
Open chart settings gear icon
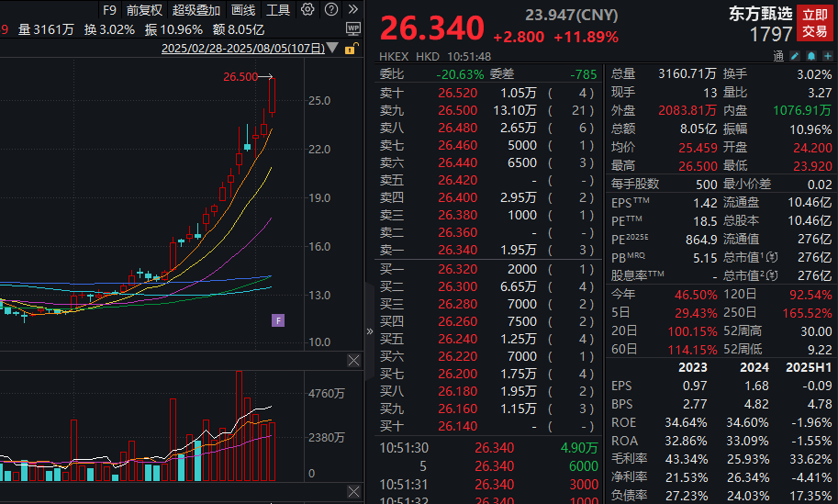[x=307, y=9]
